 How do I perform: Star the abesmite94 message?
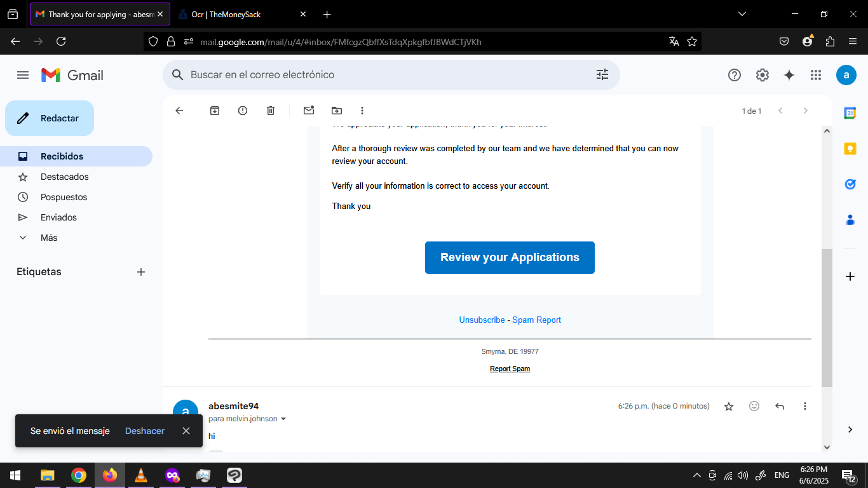[729, 406]
